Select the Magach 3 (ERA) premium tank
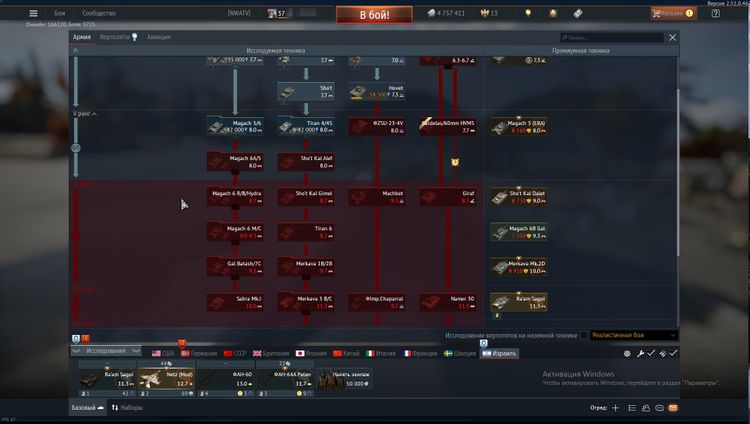This screenshot has width=750, height=424. click(519, 127)
